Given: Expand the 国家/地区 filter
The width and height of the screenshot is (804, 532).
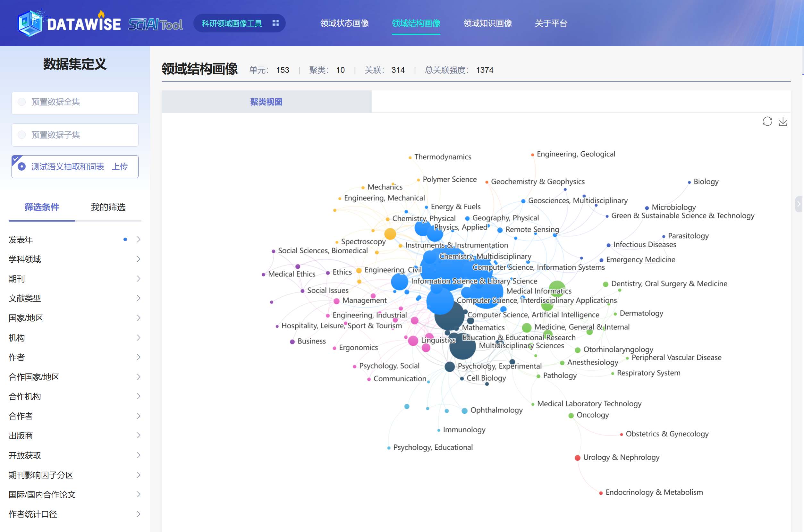Looking at the screenshot, I should coord(139,318).
